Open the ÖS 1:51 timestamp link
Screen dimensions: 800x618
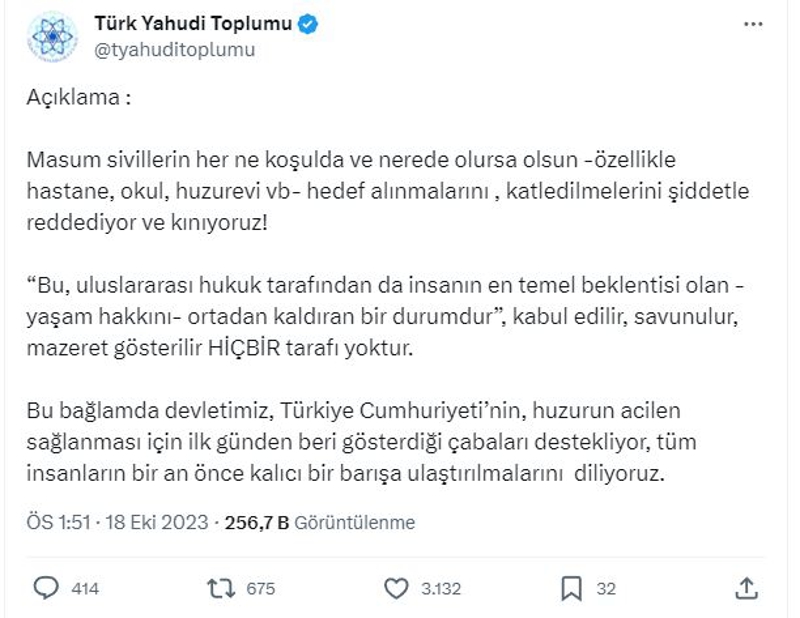click(x=59, y=523)
